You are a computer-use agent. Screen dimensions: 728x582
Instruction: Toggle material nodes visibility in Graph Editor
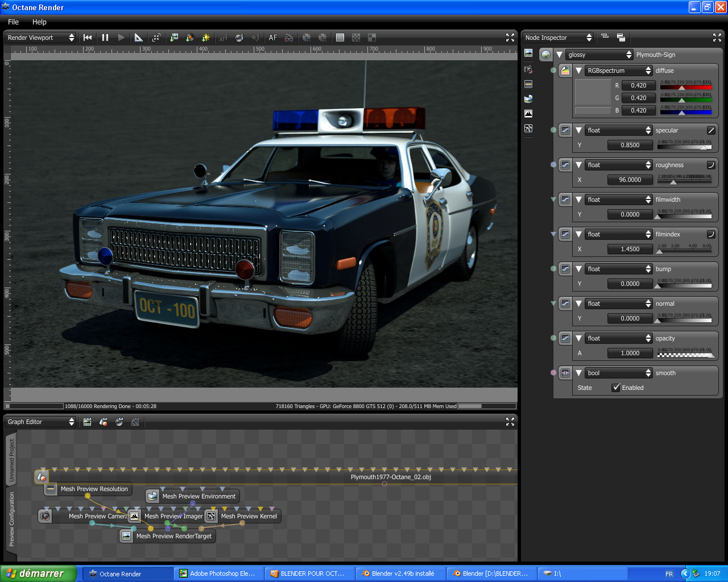point(119,422)
